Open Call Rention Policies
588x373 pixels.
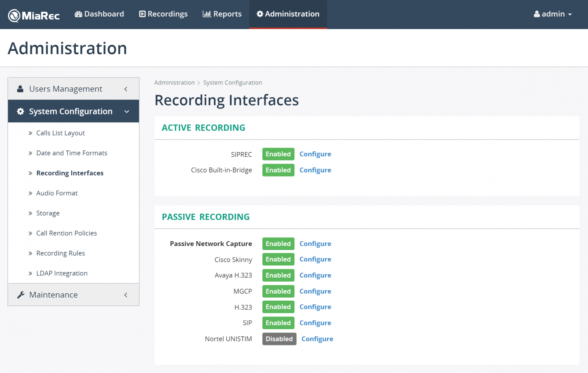click(x=67, y=233)
